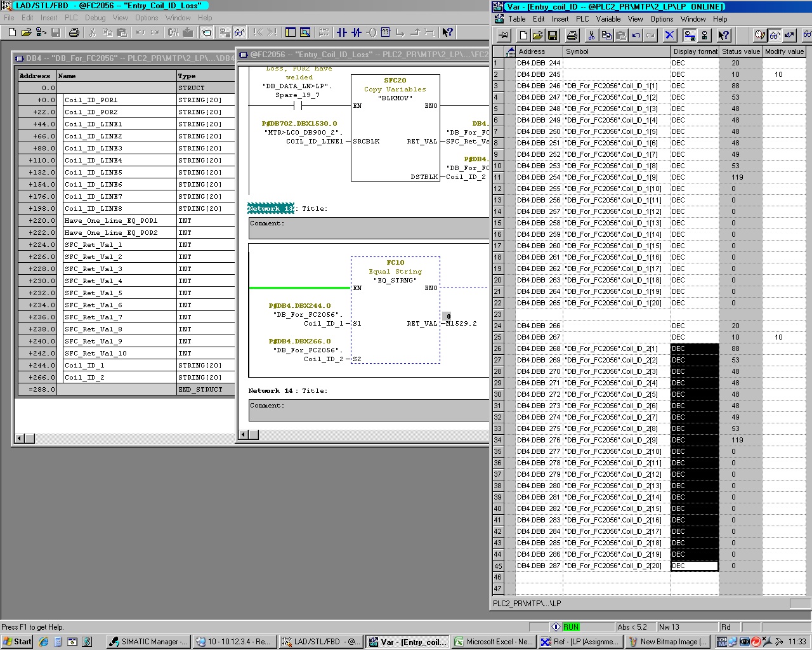This screenshot has width=812, height=650.
Task: Click New in the LAD/STL/FBD toolbar
Action: point(13,32)
